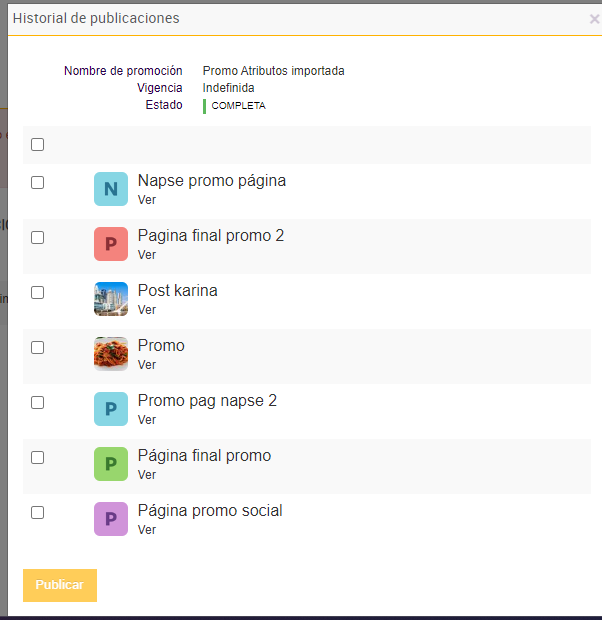This screenshot has height=620, width=602.
Task: Click the city thumbnail for Post karina
Action: point(111,299)
